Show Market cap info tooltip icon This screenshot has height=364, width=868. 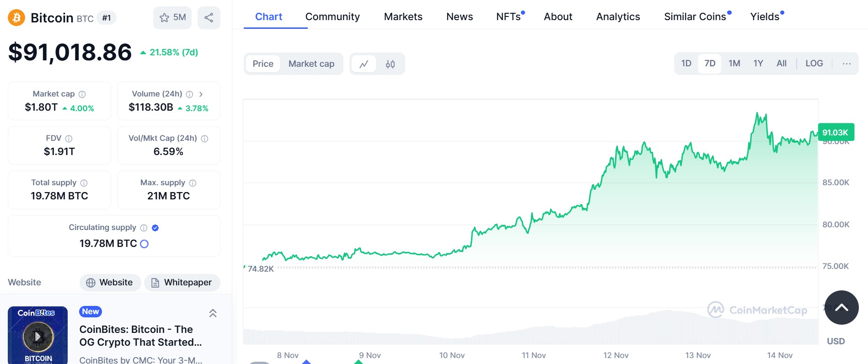pos(82,94)
